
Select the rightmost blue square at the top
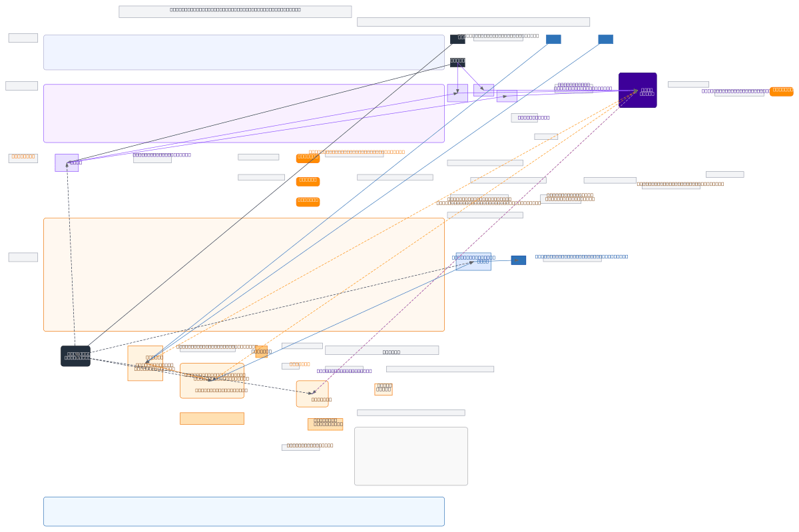(x=605, y=39)
